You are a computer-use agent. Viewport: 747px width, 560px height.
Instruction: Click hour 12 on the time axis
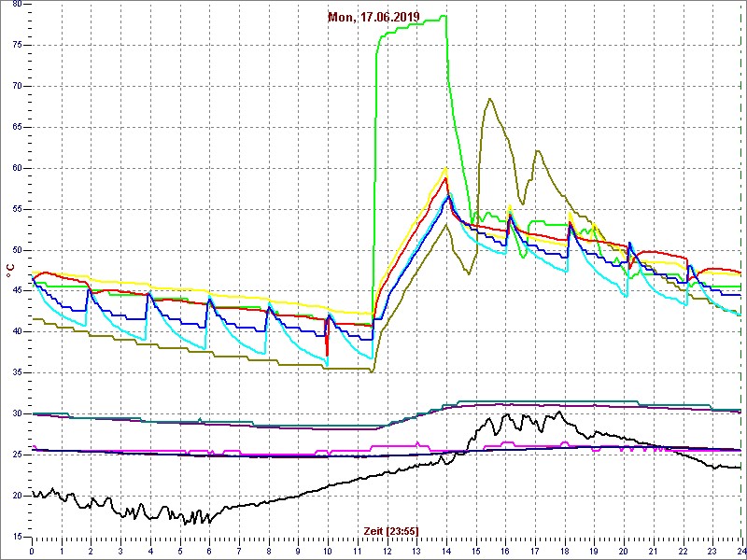[x=387, y=551]
